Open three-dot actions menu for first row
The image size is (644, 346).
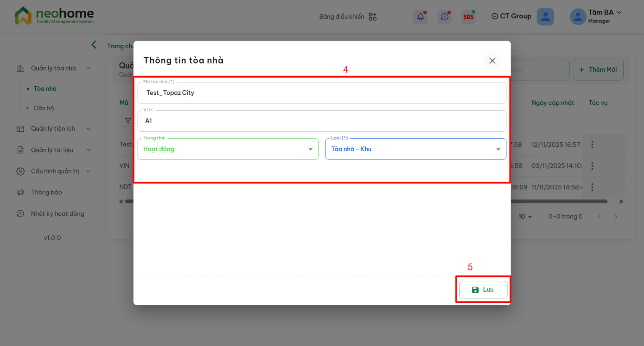click(592, 144)
